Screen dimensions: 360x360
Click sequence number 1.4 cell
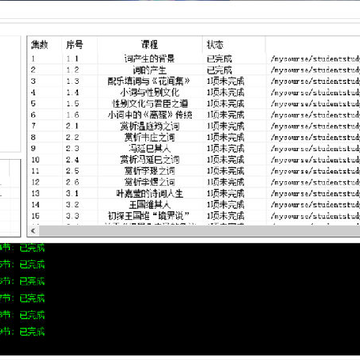[x=72, y=93]
